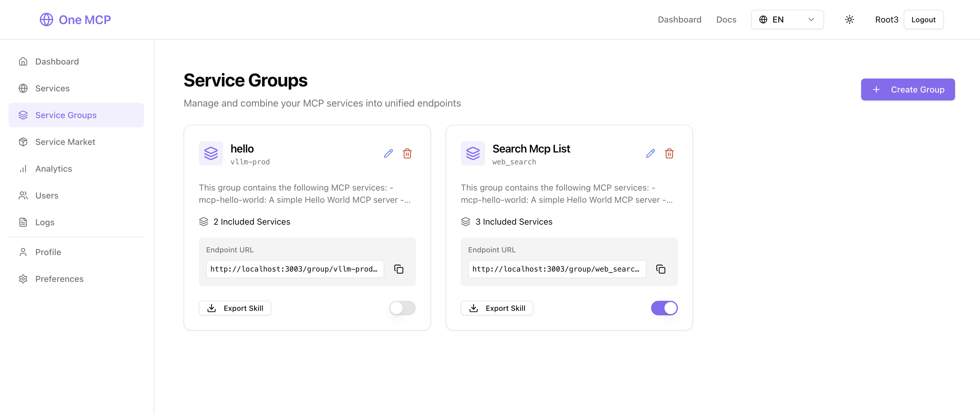Open the Services sidebar icon
This screenshot has height=414, width=980.
tap(23, 88)
